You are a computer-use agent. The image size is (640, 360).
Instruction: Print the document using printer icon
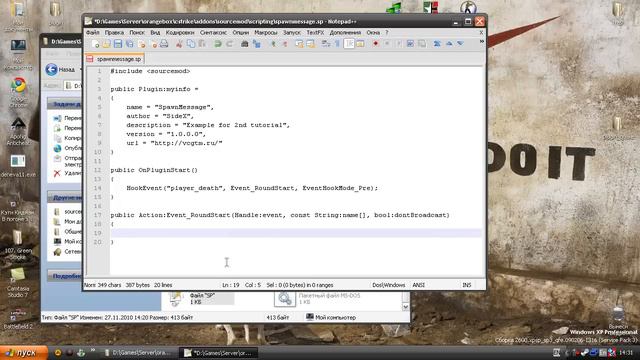tap(164, 44)
